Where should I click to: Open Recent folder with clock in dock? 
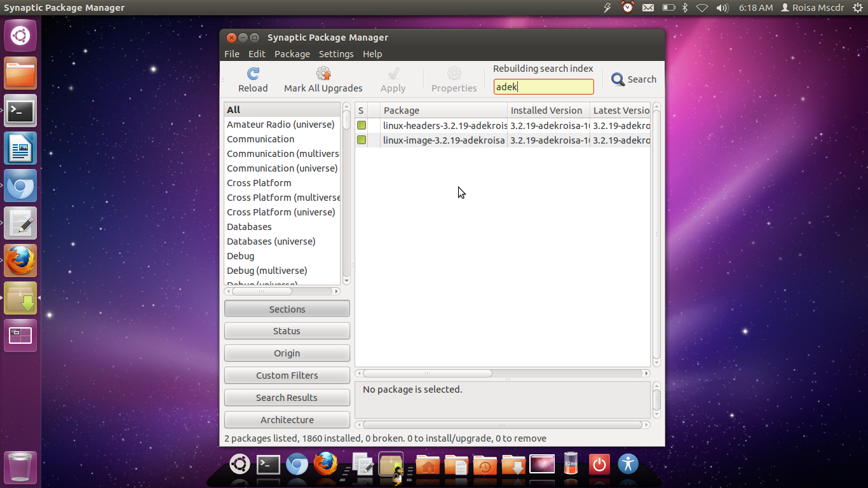pos(485,465)
